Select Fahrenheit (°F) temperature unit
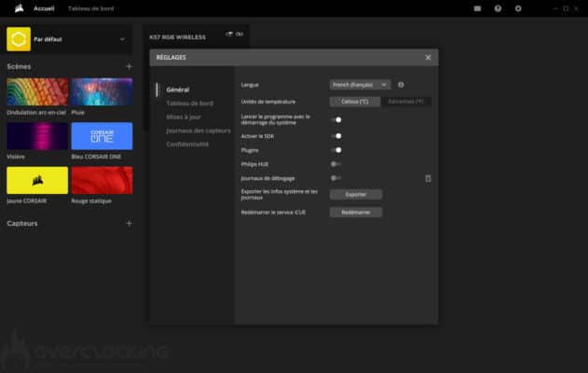588x373 pixels. [405, 102]
